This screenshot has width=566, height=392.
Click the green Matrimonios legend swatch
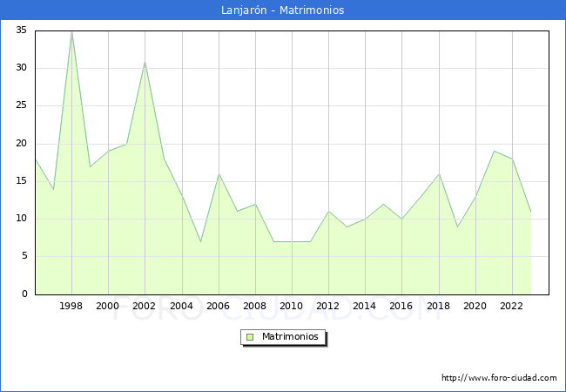tap(249, 337)
